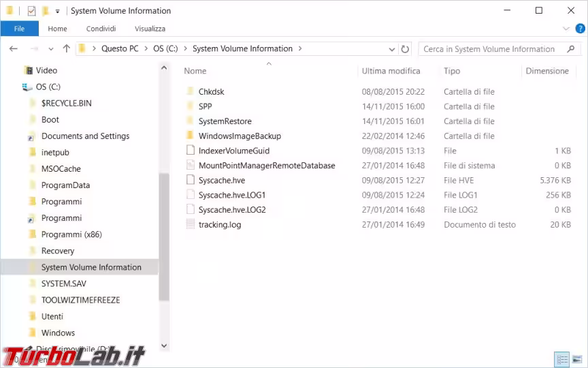Select Recovery folder in navigation tree

pyautogui.click(x=58, y=251)
